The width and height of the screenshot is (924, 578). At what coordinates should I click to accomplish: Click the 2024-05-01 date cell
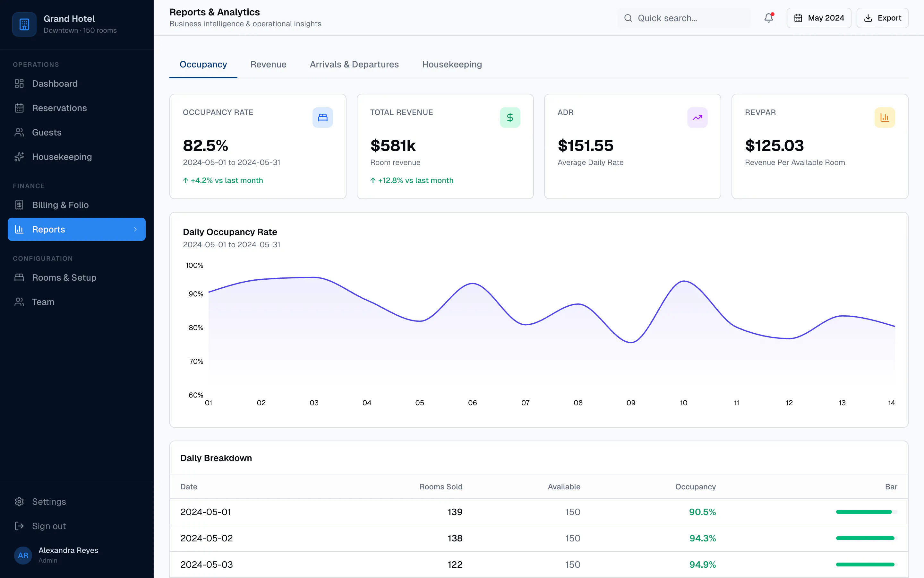click(x=205, y=512)
